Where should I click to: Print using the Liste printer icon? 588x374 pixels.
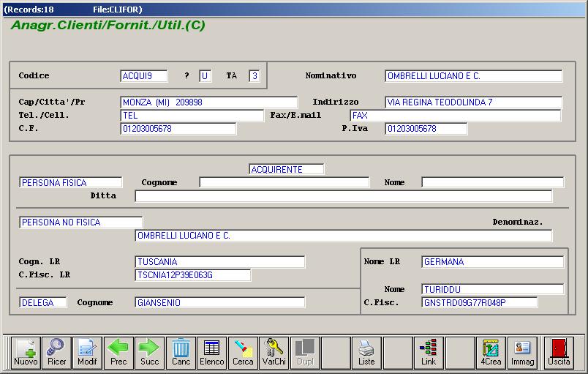[x=366, y=352]
